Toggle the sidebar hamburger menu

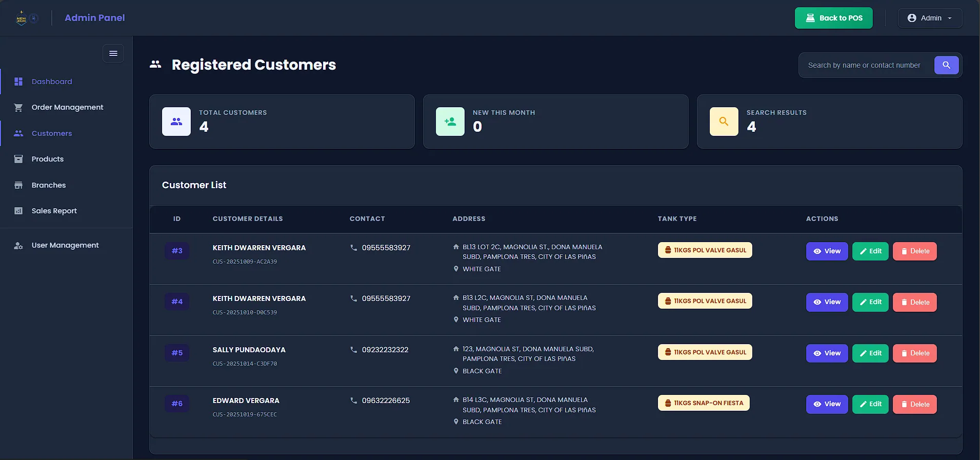113,53
